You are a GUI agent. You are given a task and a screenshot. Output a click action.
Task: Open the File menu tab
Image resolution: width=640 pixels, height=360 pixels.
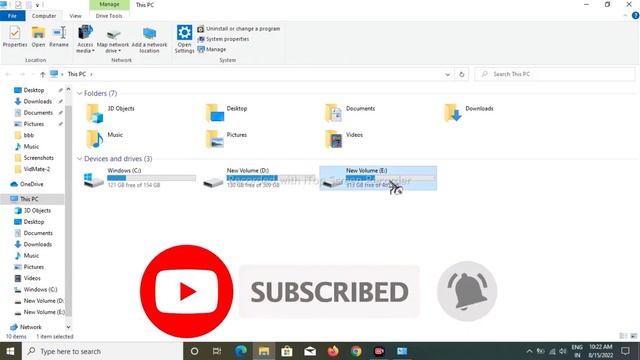[12, 16]
